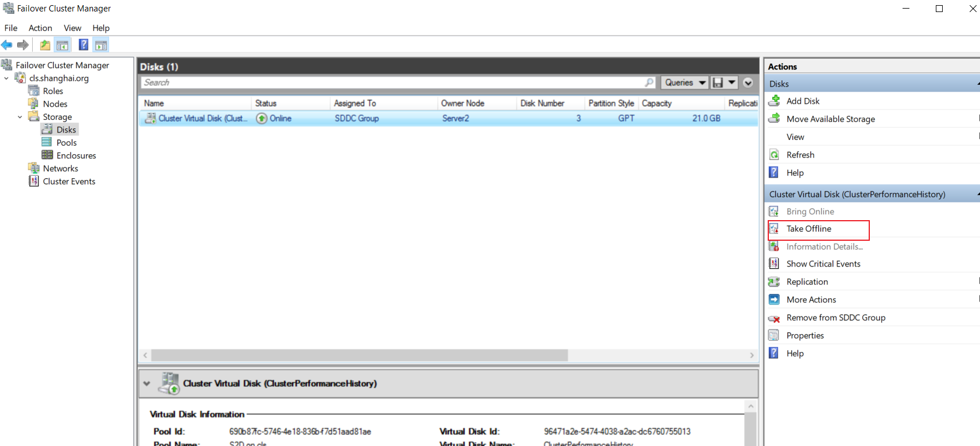Open the Action menu

[x=40, y=28]
